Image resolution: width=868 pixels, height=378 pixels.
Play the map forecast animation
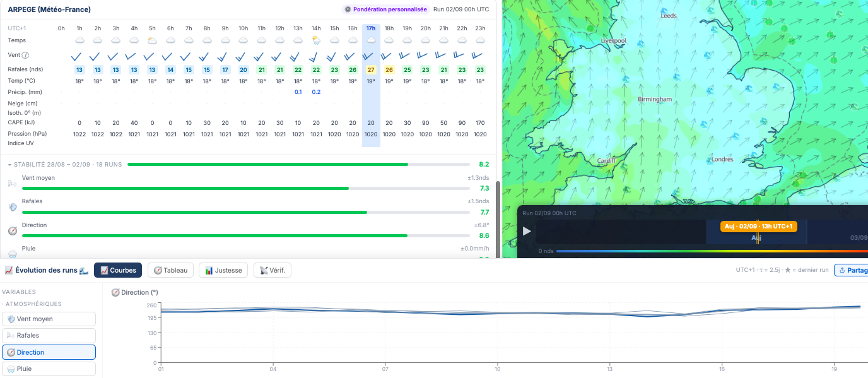click(x=527, y=231)
